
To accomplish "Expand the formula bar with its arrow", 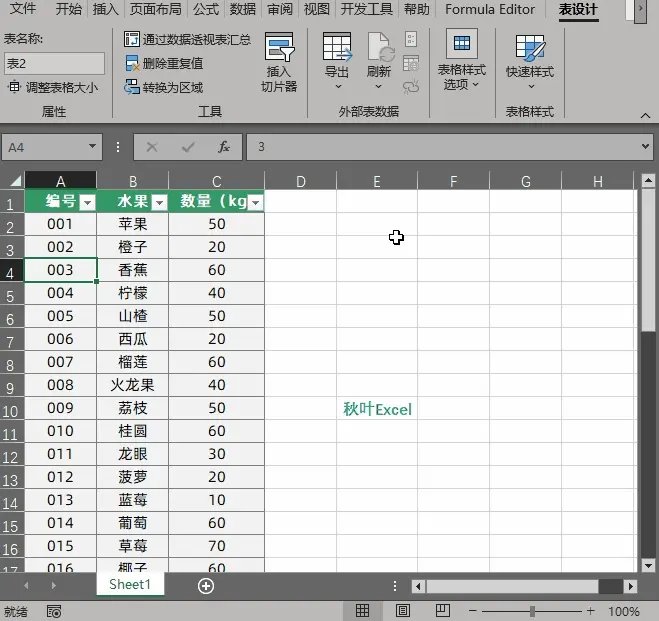I will (645, 147).
